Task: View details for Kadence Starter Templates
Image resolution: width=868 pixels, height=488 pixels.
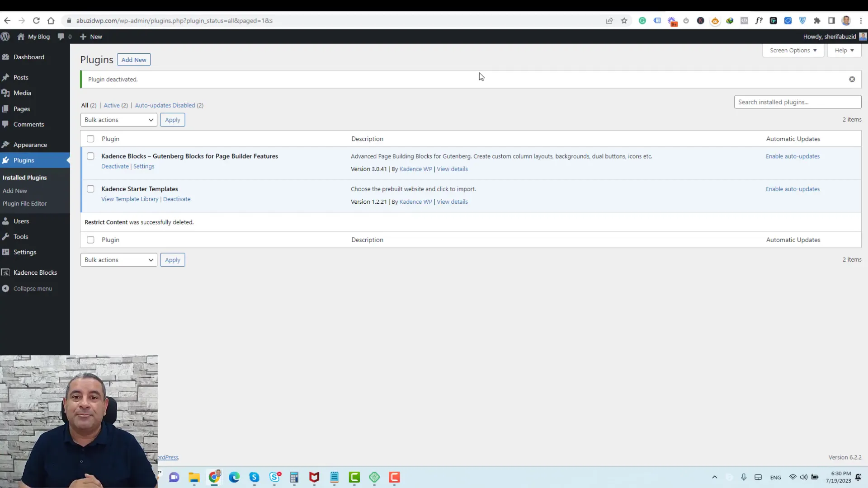Action: [x=452, y=202]
